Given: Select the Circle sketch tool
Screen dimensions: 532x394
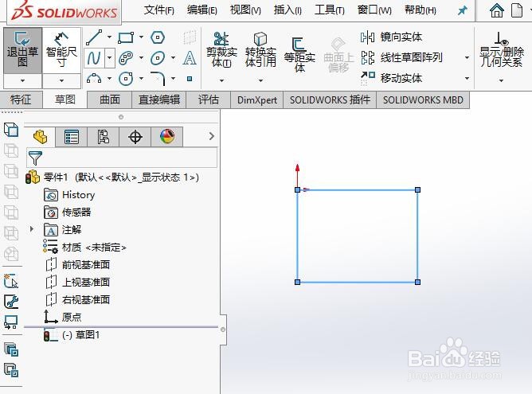Looking at the screenshot, I should [x=126, y=79].
